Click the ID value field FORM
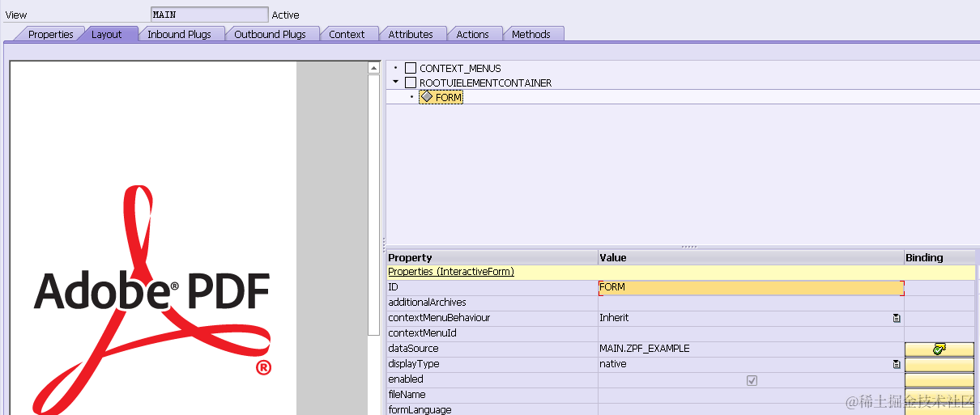980x415 pixels. tap(751, 287)
